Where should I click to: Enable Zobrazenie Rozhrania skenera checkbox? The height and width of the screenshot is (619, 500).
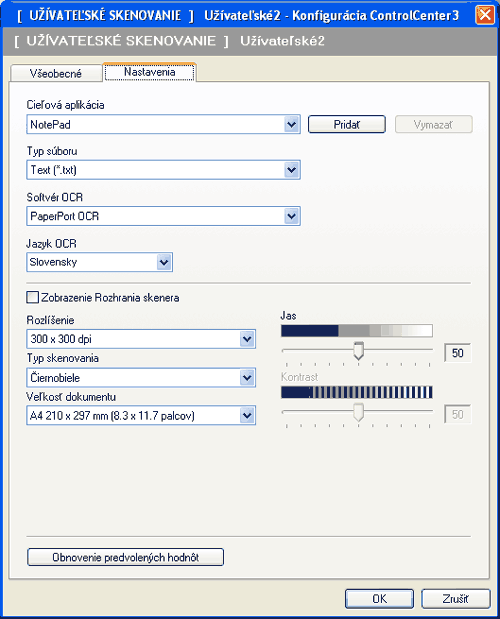(33, 297)
